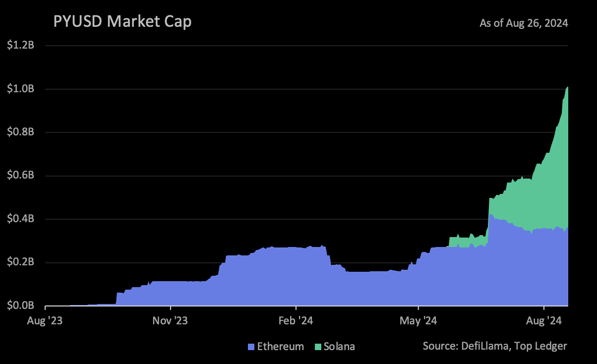Click the $1.0B y-axis label
This screenshot has height=364, width=597.
point(20,89)
